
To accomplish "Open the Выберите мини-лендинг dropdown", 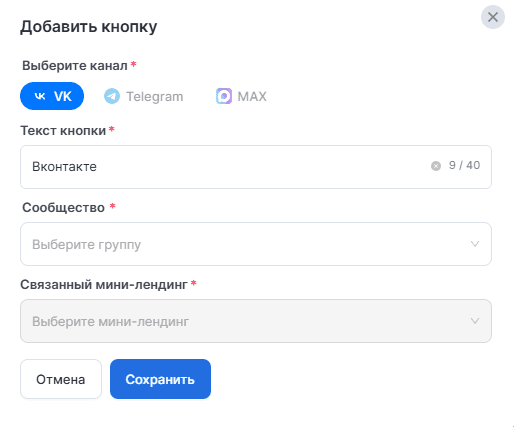I will 256,321.
